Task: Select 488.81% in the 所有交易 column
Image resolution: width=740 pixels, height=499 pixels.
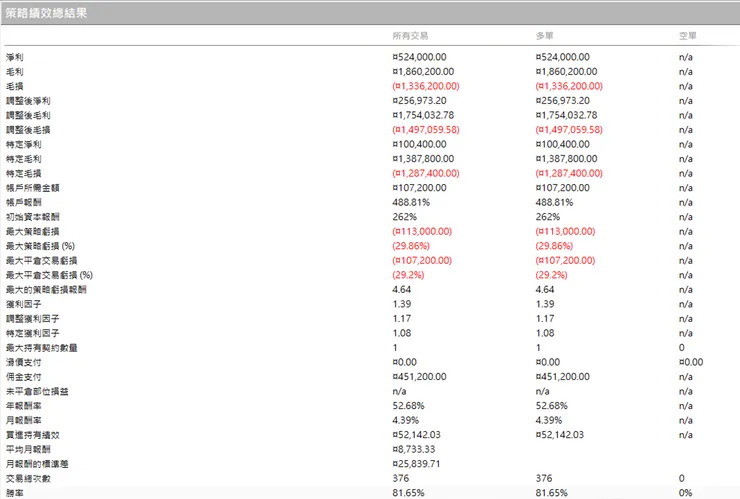Action: [411, 203]
